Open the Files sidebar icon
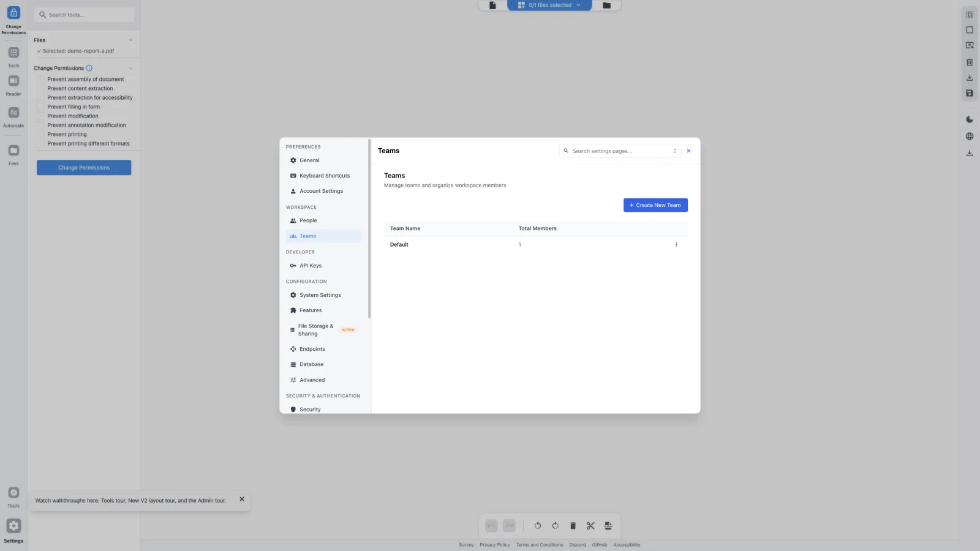 [13, 151]
